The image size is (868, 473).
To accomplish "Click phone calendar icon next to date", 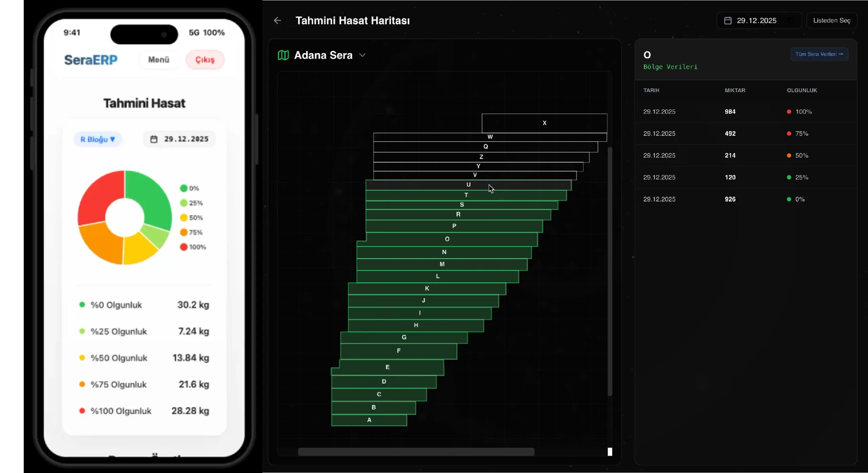I will [154, 139].
